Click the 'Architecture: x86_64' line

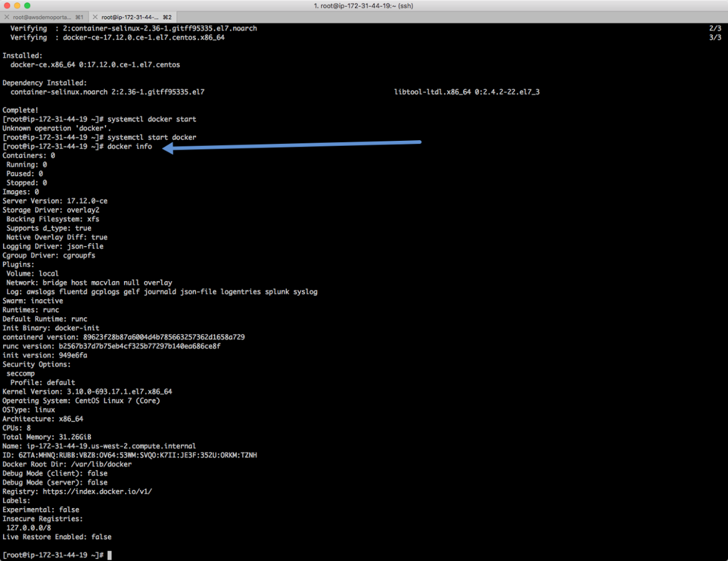[x=42, y=419]
